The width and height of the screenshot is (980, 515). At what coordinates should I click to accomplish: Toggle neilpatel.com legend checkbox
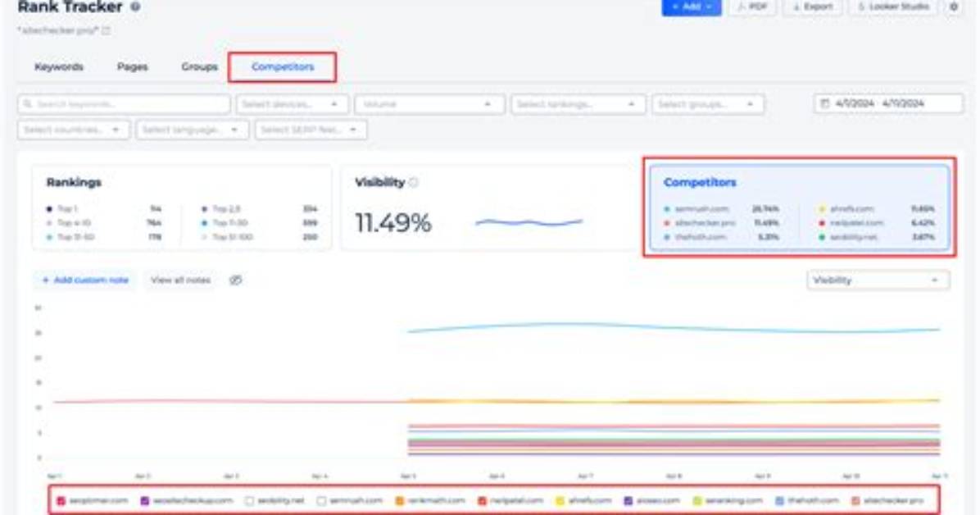[x=482, y=500]
